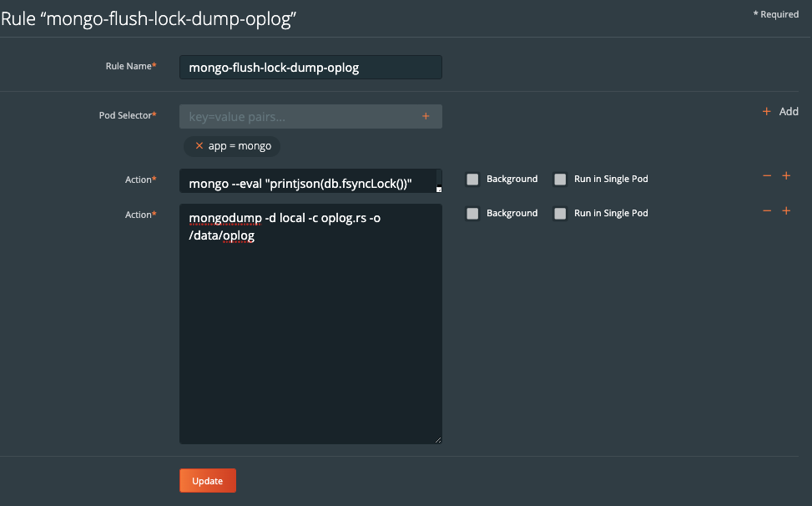This screenshot has width=812, height=506.
Task: Add action after mongodump row using plus
Action: click(785, 210)
